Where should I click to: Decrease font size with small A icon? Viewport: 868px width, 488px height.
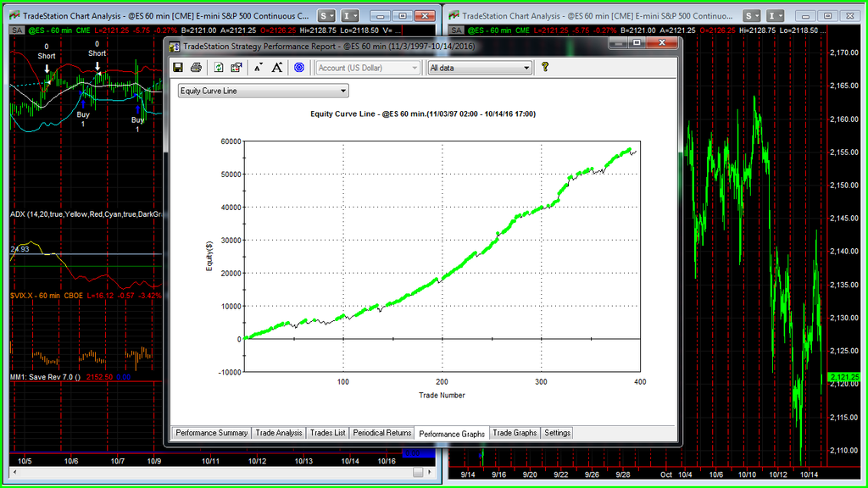[259, 68]
